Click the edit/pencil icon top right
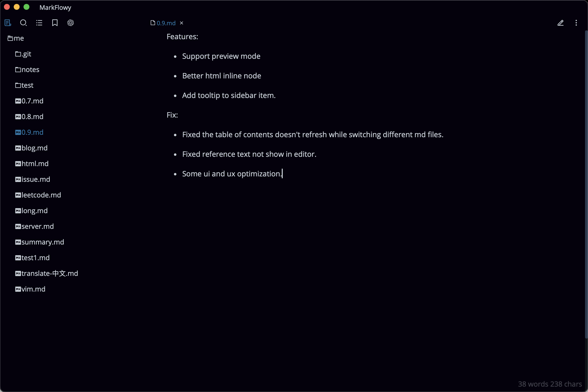This screenshot has height=392, width=588. (x=561, y=22)
